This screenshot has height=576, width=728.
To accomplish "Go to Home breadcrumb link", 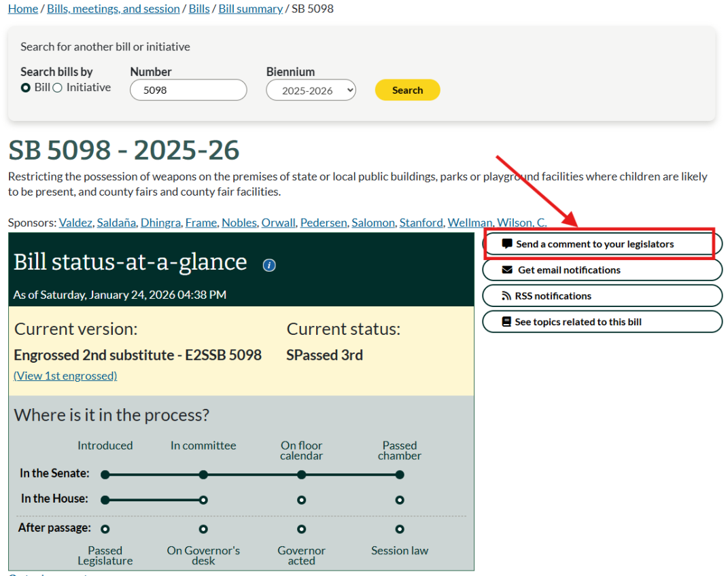I will pyautogui.click(x=23, y=9).
